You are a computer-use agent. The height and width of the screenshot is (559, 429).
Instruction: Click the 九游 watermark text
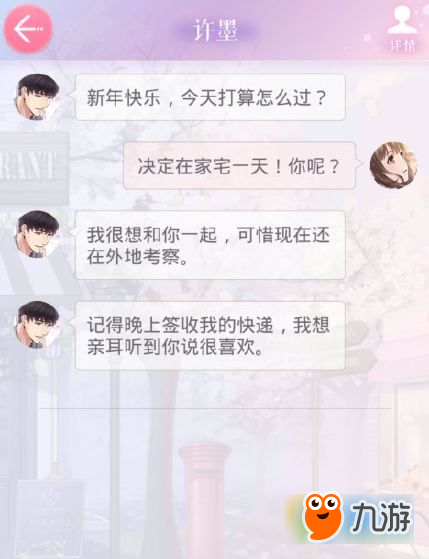(381, 516)
